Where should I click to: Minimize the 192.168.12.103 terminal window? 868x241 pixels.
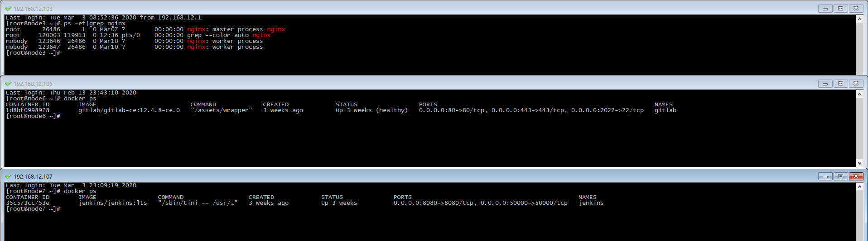[825, 9]
